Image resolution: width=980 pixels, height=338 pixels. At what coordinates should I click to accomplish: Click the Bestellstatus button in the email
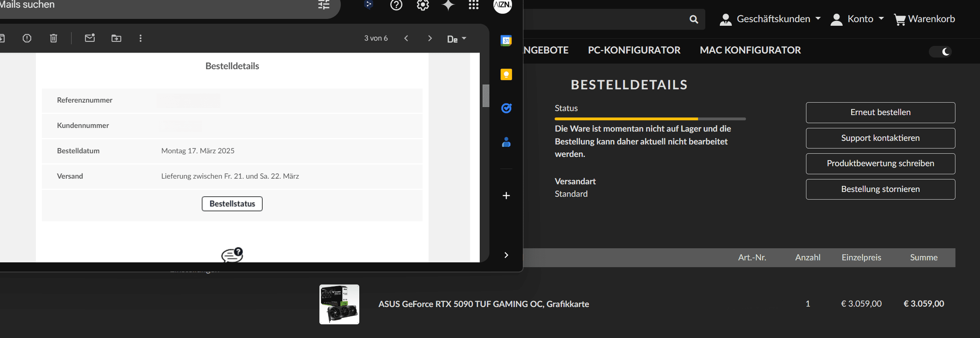[x=232, y=204]
